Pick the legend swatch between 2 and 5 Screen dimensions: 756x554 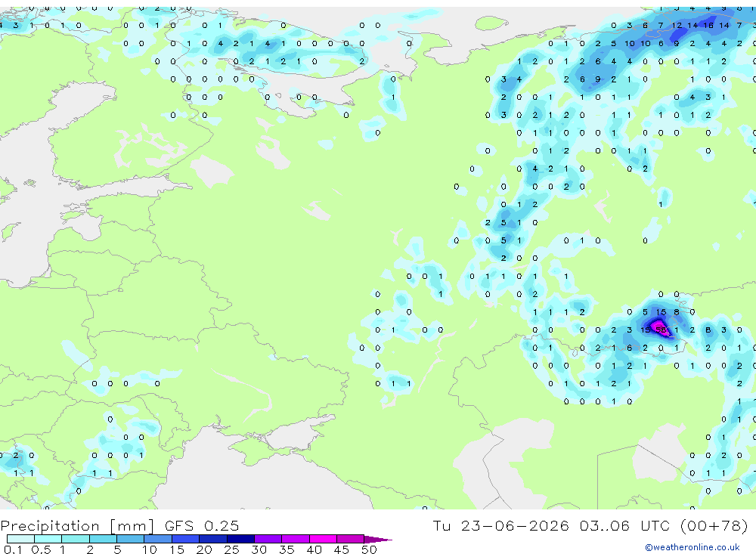click(x=103, y=539)
